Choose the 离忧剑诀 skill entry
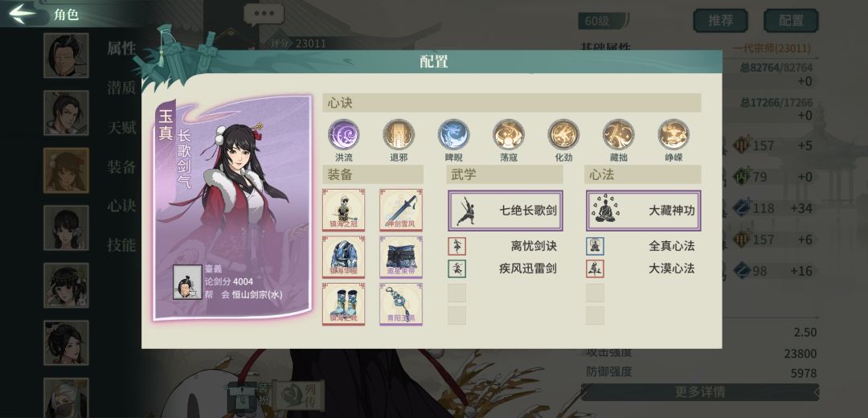The image size is (868, 418). pyautogui.click(x=502, y=246)
